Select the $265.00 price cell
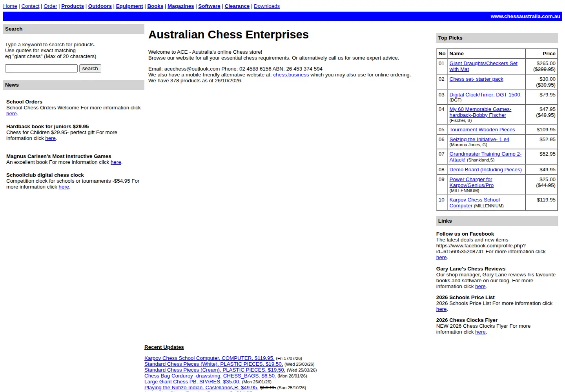This screenshot has height=392, width=565. 541,66
